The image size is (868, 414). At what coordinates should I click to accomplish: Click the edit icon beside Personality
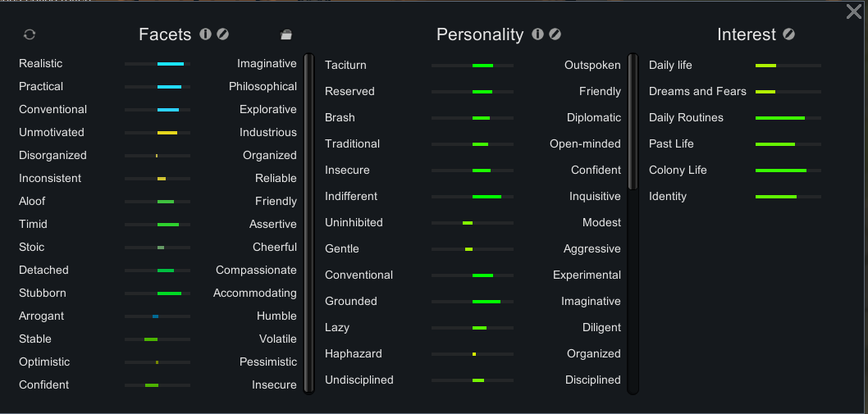555,34
